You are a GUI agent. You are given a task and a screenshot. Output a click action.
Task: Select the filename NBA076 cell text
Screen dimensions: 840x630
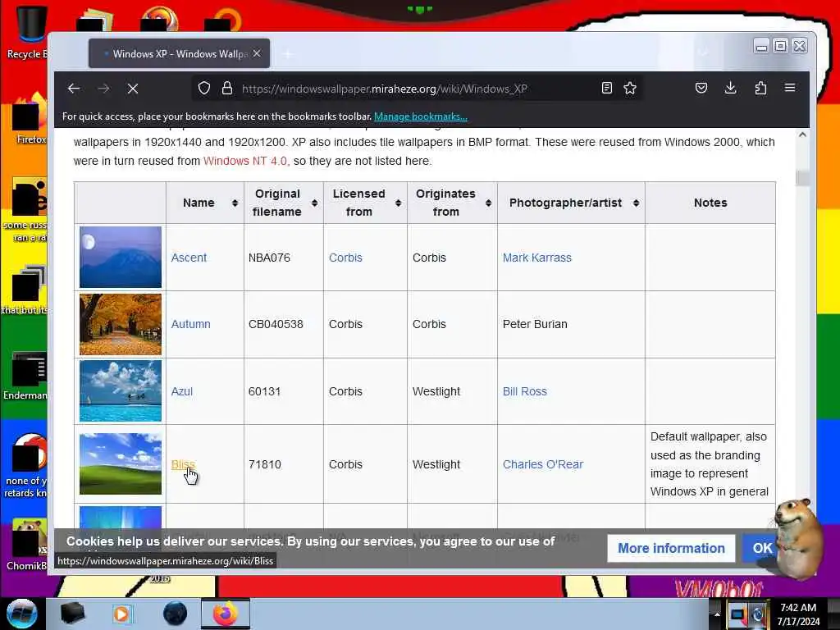(269, 258)
